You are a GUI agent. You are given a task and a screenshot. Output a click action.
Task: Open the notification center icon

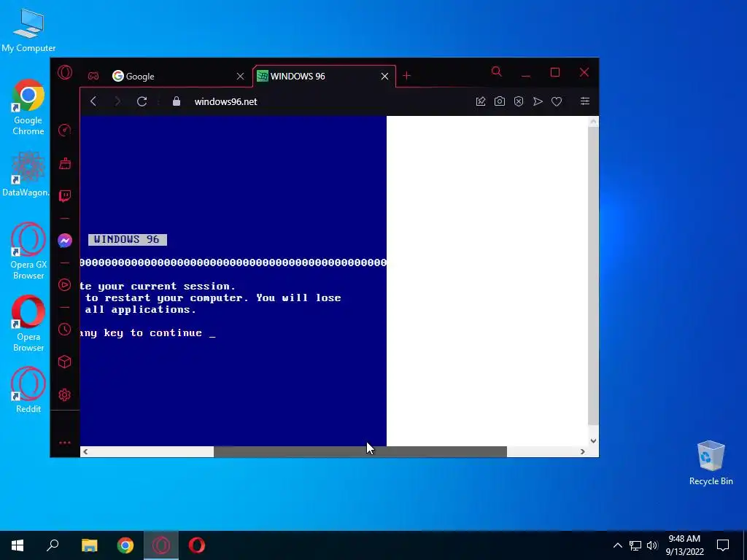[723, 545]
